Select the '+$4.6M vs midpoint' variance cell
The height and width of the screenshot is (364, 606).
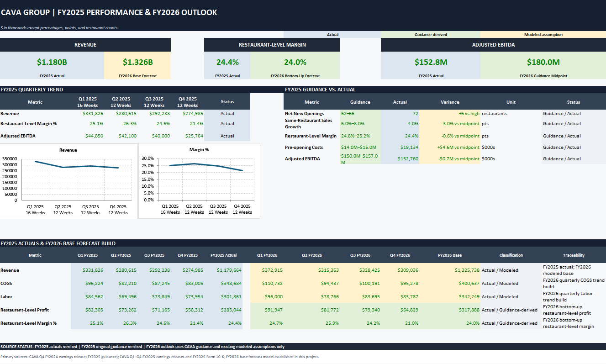(x=450, y=147)
